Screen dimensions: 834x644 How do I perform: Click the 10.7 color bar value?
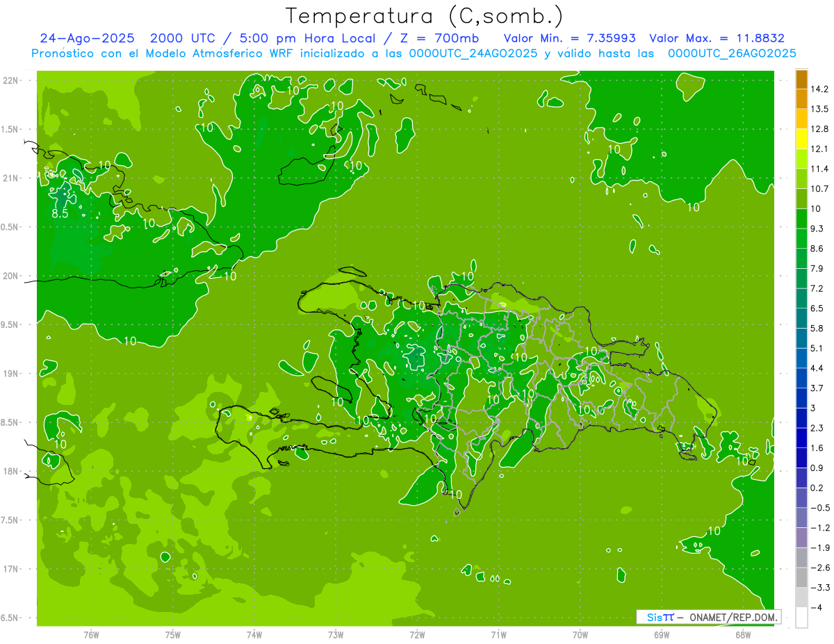point(820,189)
